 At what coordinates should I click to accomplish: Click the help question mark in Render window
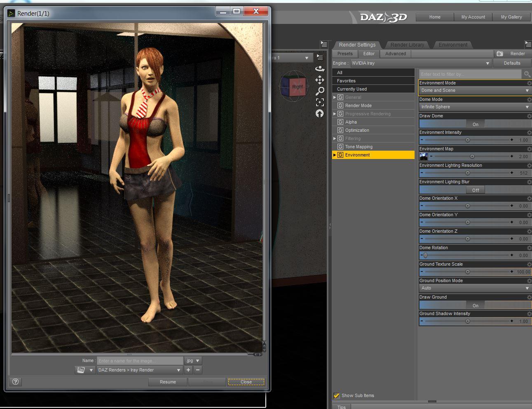pyautogui.click(x=16, y=382)
